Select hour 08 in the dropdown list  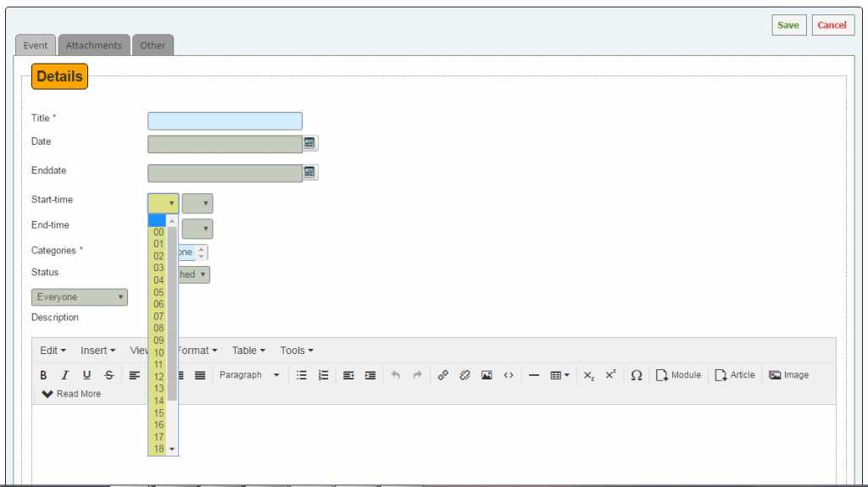pos(159,328)
